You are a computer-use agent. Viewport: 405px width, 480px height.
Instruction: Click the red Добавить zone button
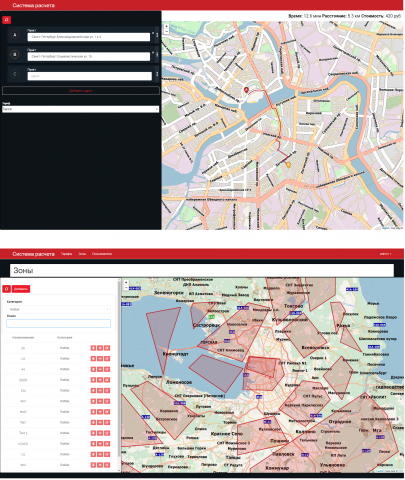pyautogui.click(x=21, y=289)
